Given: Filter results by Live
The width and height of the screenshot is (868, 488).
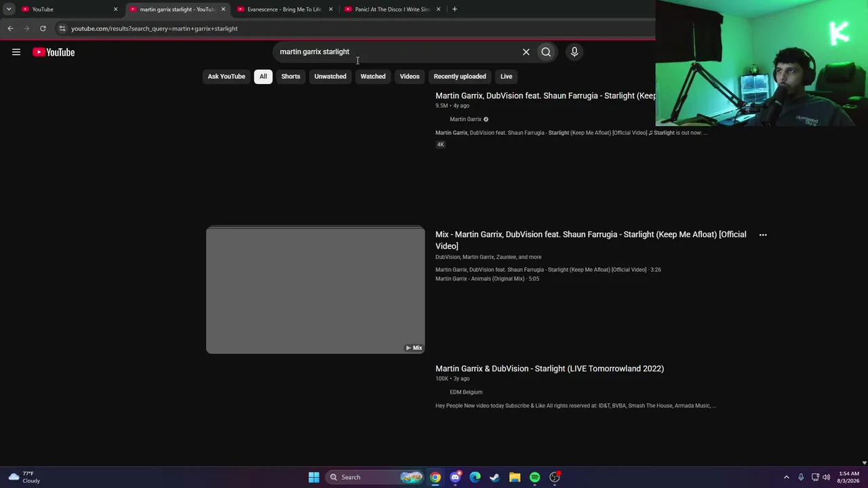Looking at the screenshot, I should (x=507, y=77).
